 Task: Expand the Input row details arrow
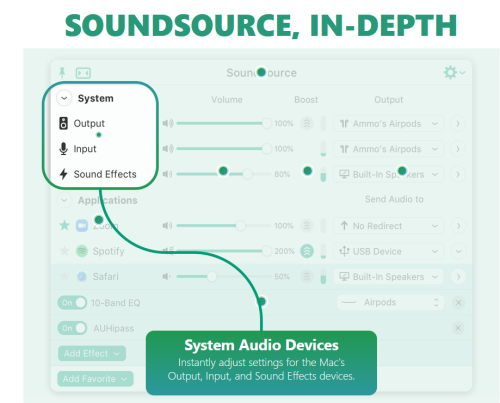(458, 149)
